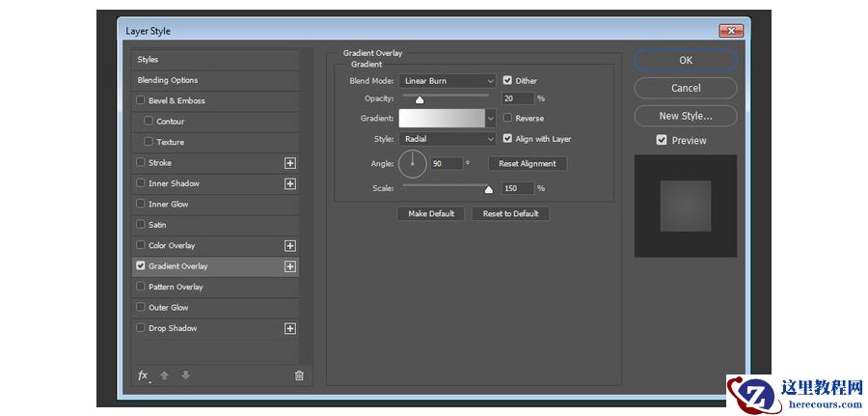Screen dimensions: 868x416
Task: Enable the Inner Glow checkbox
Action: click(141, 204)
